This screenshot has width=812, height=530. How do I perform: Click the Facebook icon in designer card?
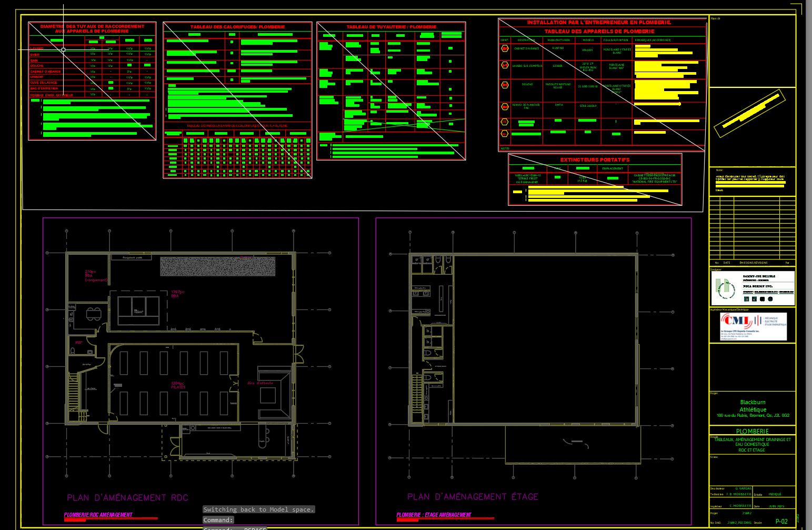746,299
